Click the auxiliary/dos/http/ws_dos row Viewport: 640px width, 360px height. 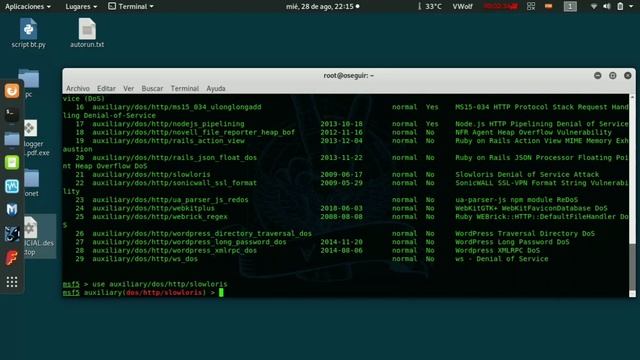point(345,259)
